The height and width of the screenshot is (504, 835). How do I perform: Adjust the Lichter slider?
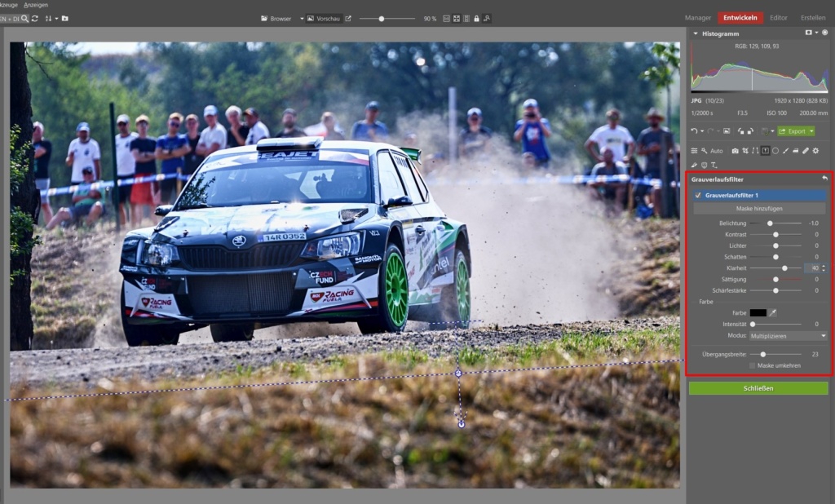point(776,245)
